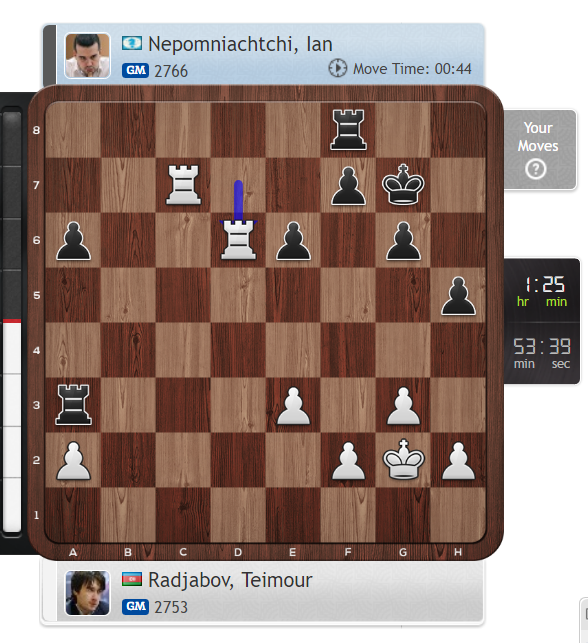Select the white rook on d6
This screenshot has width=588, height=643.
coord(238,240)
